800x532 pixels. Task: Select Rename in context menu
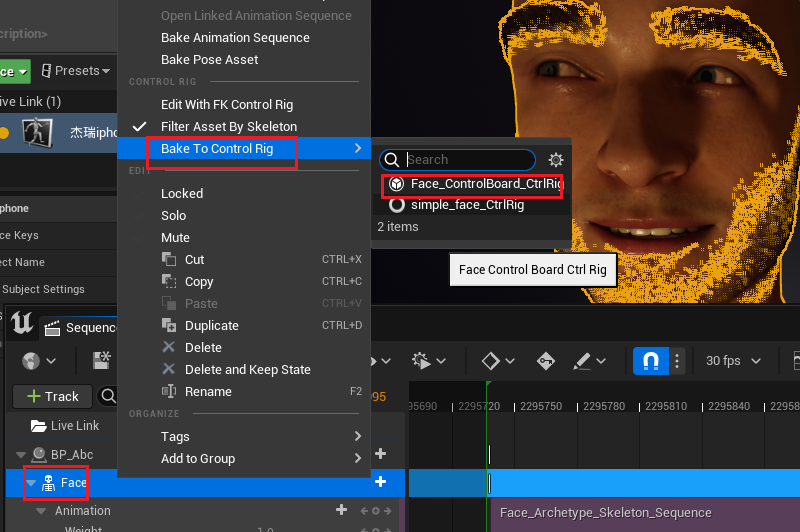point(208,392)
